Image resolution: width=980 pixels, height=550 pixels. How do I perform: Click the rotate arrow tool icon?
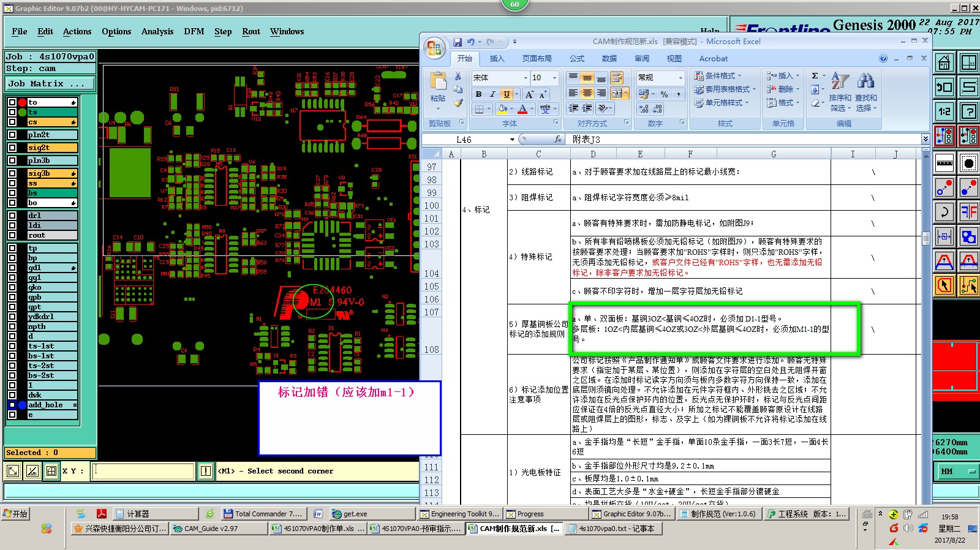944,212
